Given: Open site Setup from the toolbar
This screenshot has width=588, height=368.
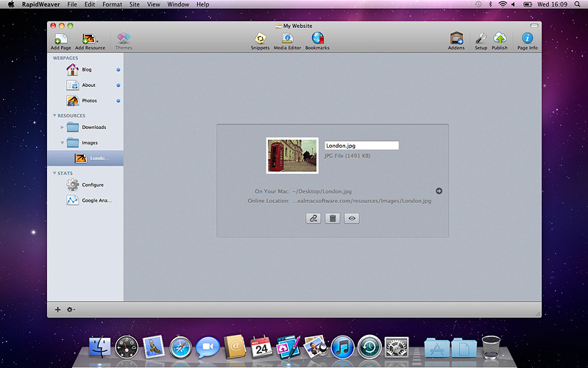Looking at the screenshot, I should [x=481, y=39].
